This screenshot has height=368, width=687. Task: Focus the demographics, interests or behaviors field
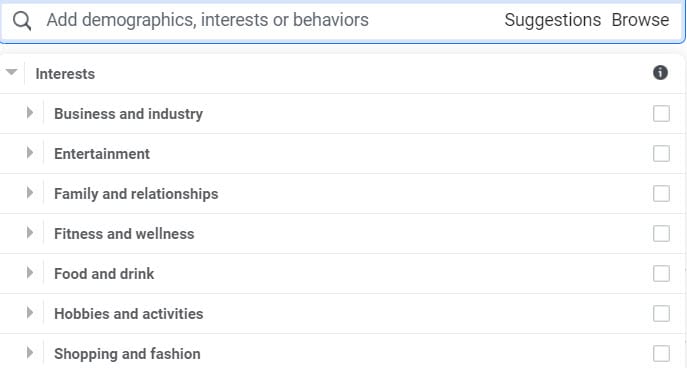[x=263, y=20]
